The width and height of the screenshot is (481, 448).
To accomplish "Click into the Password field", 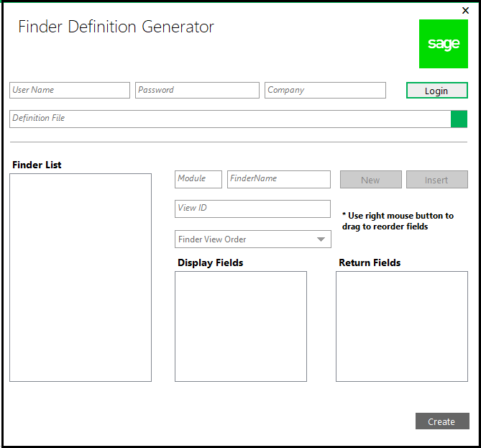I will tap(197, 90).
